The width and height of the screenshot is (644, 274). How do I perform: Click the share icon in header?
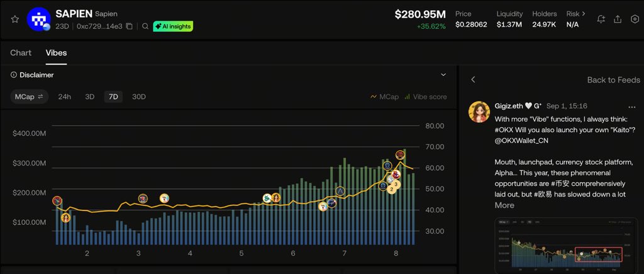pyautogui.click(x=618, y=20)
